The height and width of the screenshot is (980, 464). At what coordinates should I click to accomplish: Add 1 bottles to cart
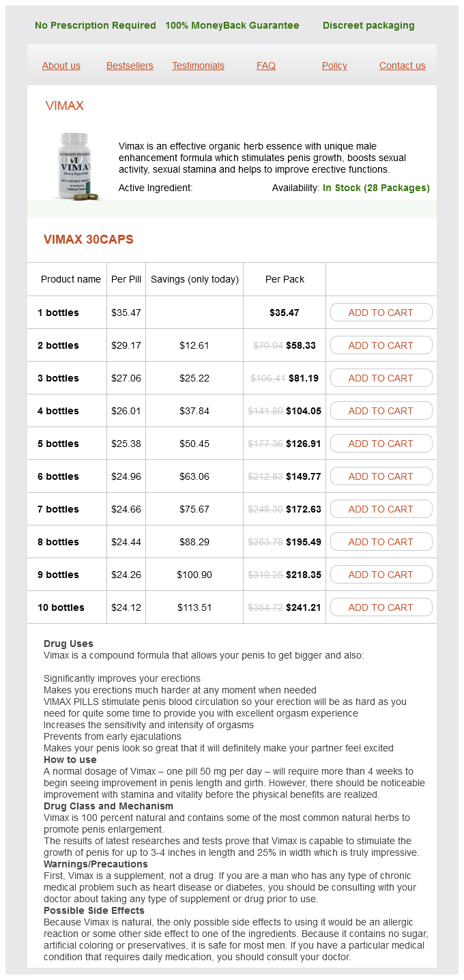coord(381,313)
